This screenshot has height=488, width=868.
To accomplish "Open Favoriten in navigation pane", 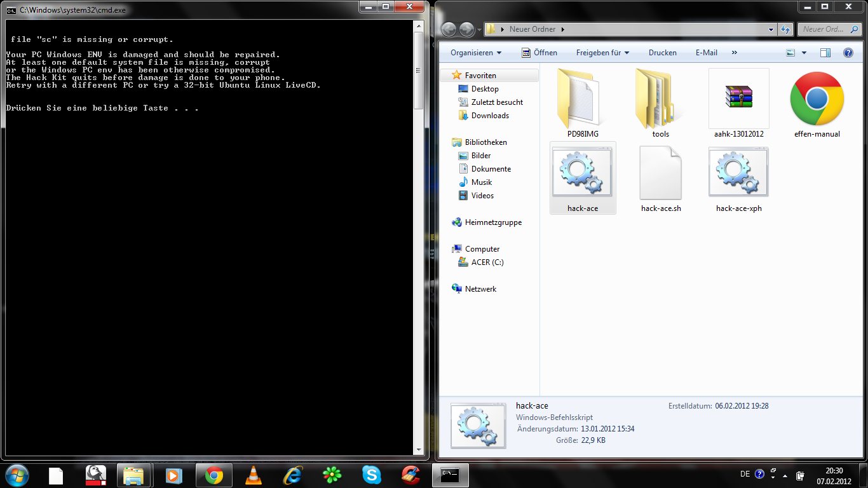I will [x=480, y=75].
